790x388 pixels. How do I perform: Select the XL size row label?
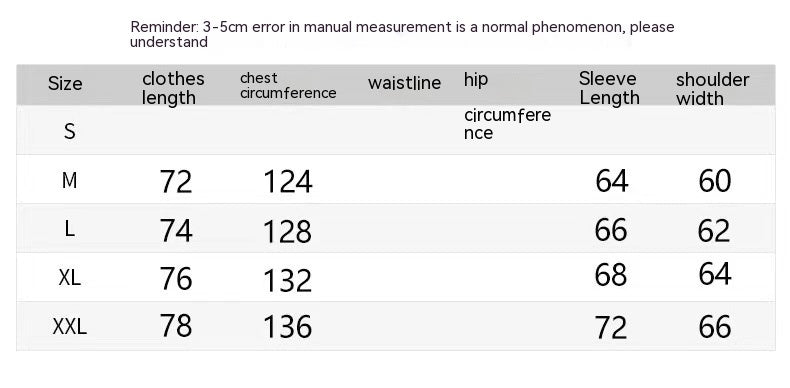pyautogui.click(x=70, y=277)
